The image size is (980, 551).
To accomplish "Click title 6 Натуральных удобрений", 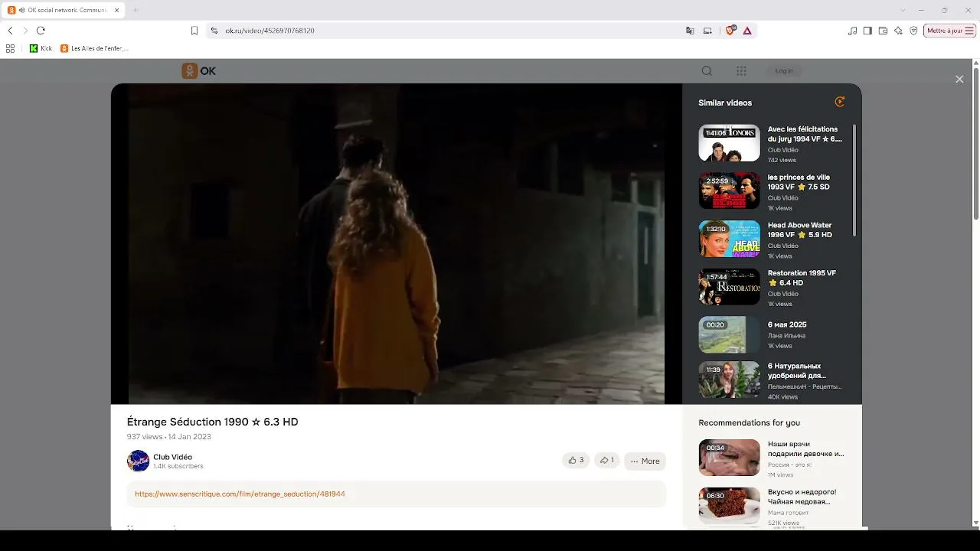I will tap(797, 371).
